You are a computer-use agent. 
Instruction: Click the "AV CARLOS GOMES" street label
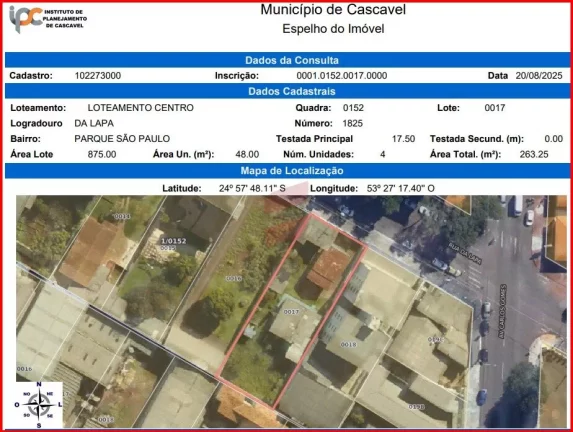click(x=503, y=311)
